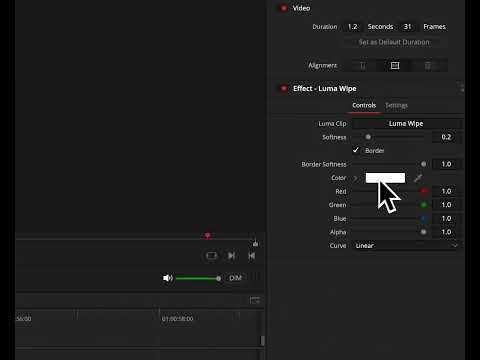Click the icon at Luma Wipe header's right edge

tap(461, 88)
